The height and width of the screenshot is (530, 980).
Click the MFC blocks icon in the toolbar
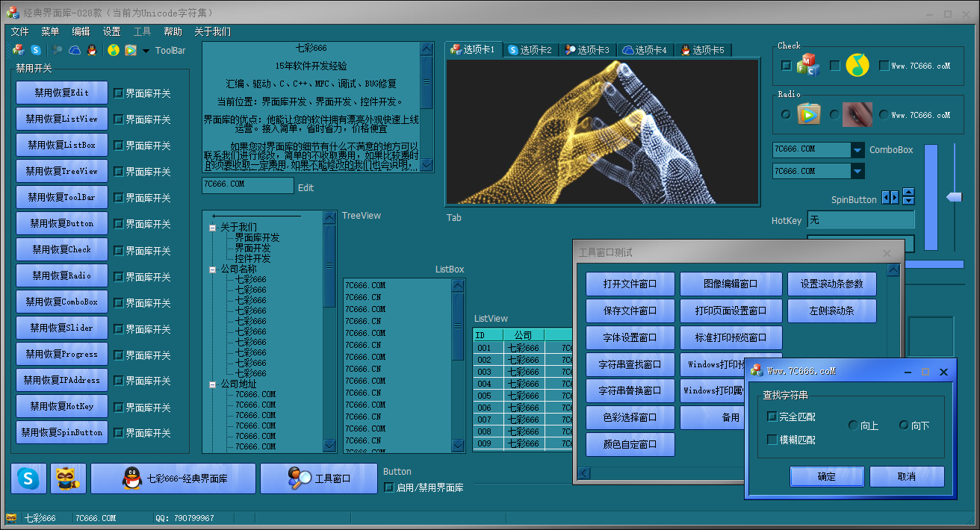(19, 50)
